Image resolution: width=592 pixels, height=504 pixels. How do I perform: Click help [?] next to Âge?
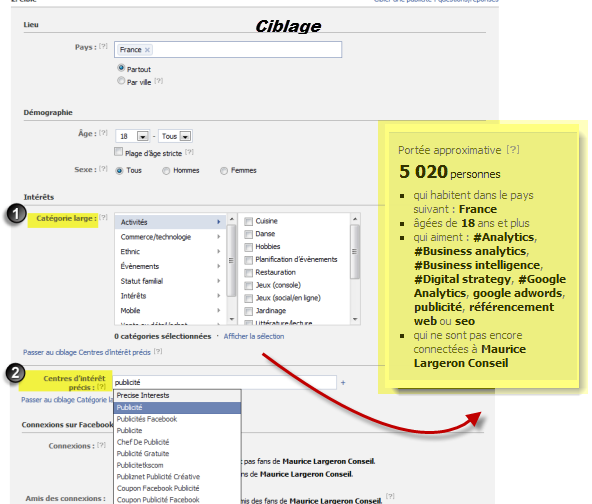[103, 133]
